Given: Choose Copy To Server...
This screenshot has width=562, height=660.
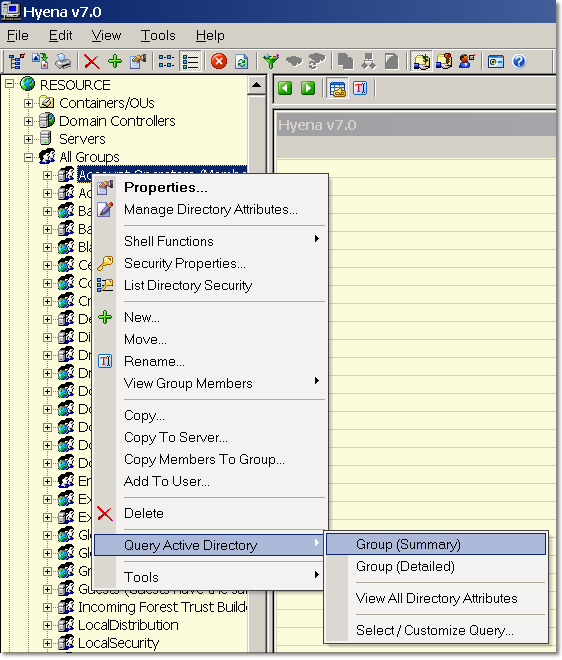Looking at the screenshot, I should 210,437.
